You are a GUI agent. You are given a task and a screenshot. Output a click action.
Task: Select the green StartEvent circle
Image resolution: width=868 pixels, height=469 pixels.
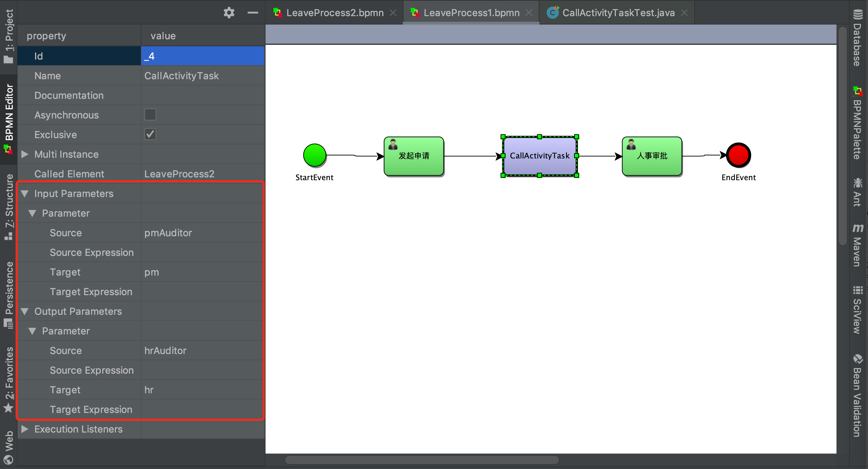(314, 155)
